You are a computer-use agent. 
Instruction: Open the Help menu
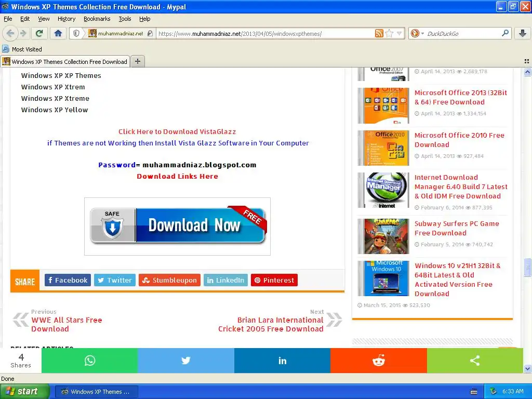pyautogui.click(x=145, y=19)
